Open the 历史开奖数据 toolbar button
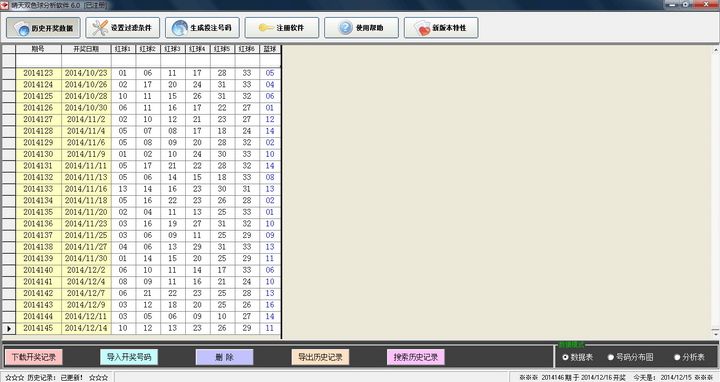Viewport: 720px width, 382px height. click(x=43, y=28)
